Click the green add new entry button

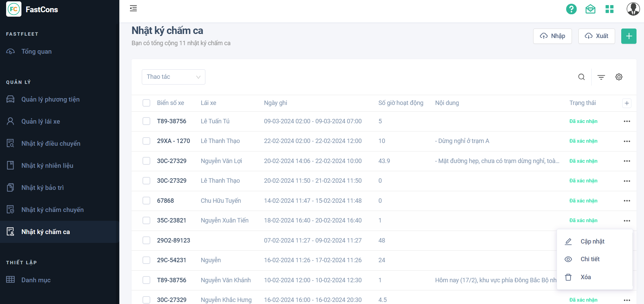click(629, 36)
